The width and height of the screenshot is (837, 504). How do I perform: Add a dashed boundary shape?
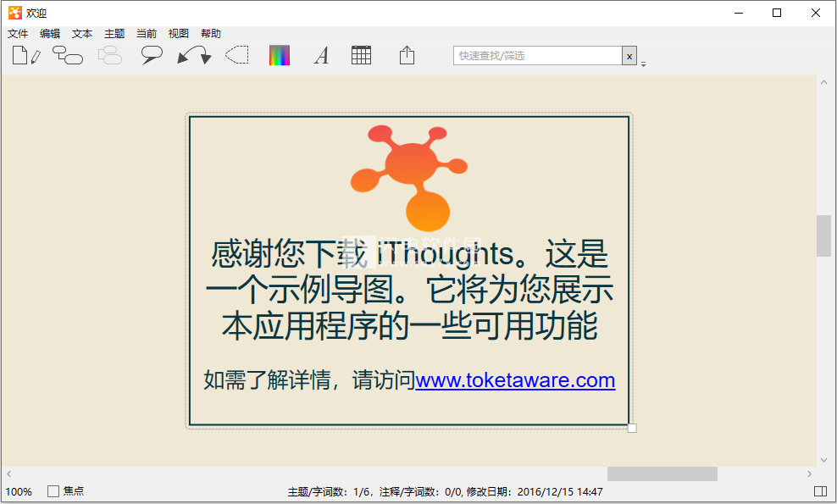tap(237, 55)
